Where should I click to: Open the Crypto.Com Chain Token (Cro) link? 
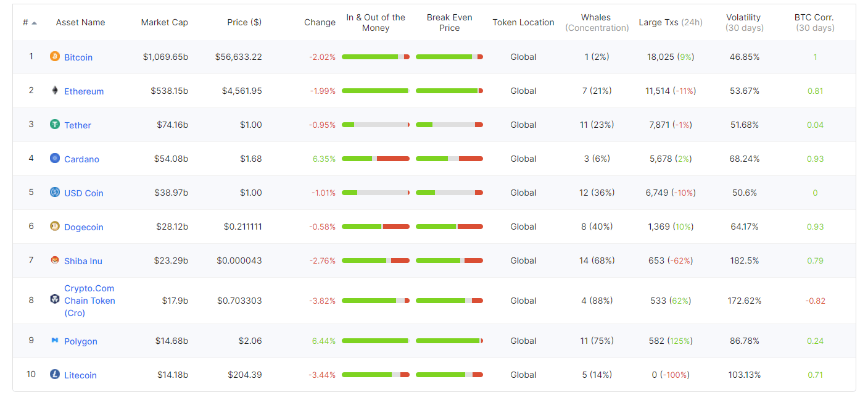coord(89,301)
